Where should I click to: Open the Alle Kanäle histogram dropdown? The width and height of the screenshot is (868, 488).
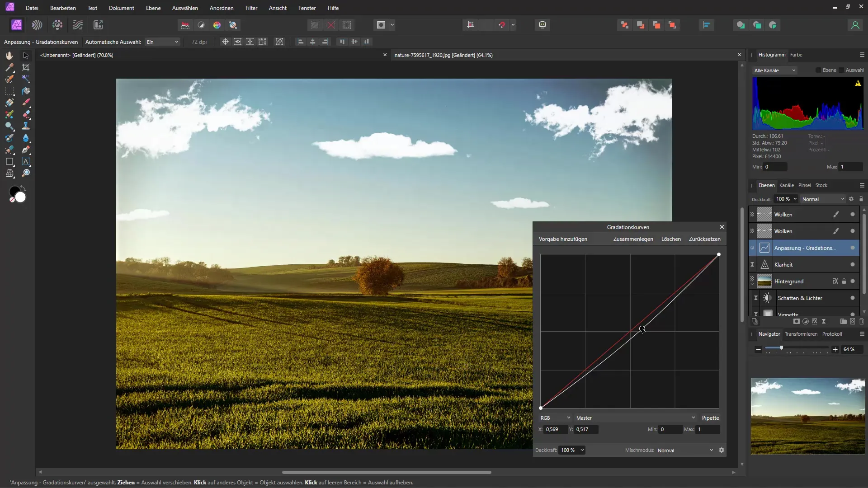(x=774, y=70)
